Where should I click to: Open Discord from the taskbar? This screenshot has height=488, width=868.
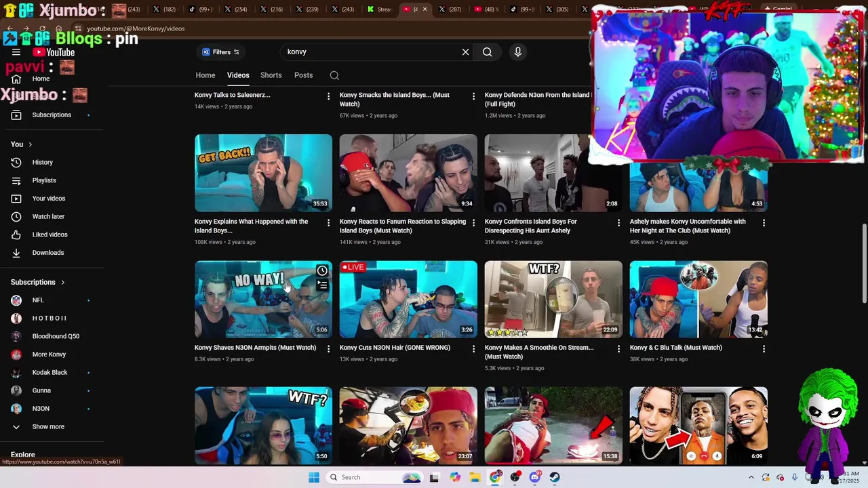(x=535, y=477)
